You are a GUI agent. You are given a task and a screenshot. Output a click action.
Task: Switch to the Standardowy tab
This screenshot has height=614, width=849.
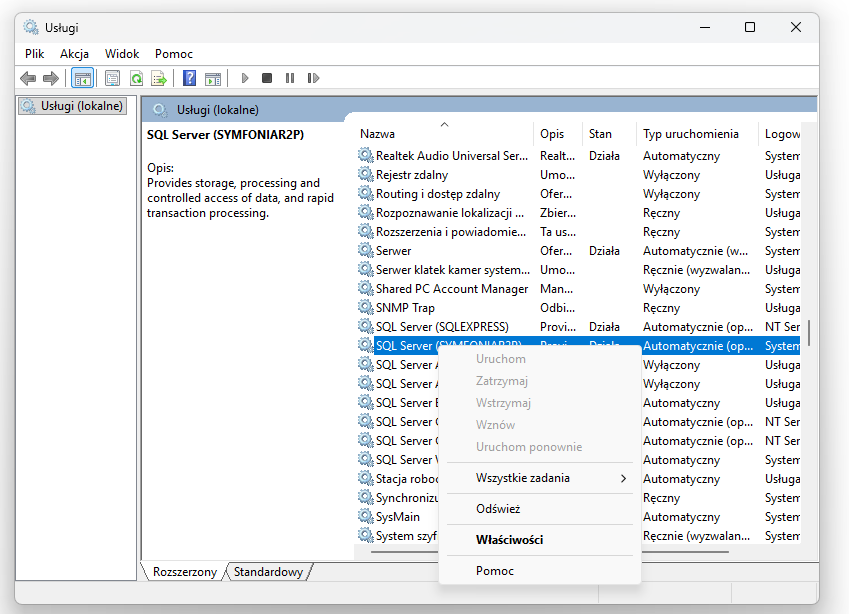[268, 572]
